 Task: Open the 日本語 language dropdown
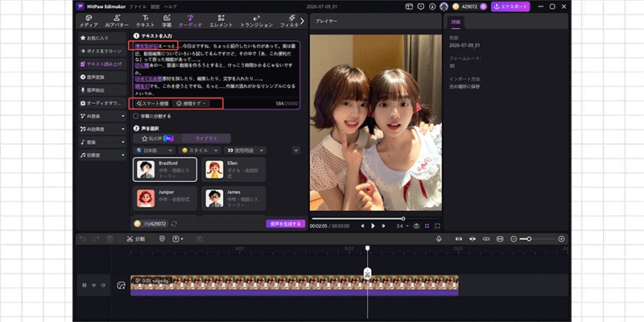155,151
